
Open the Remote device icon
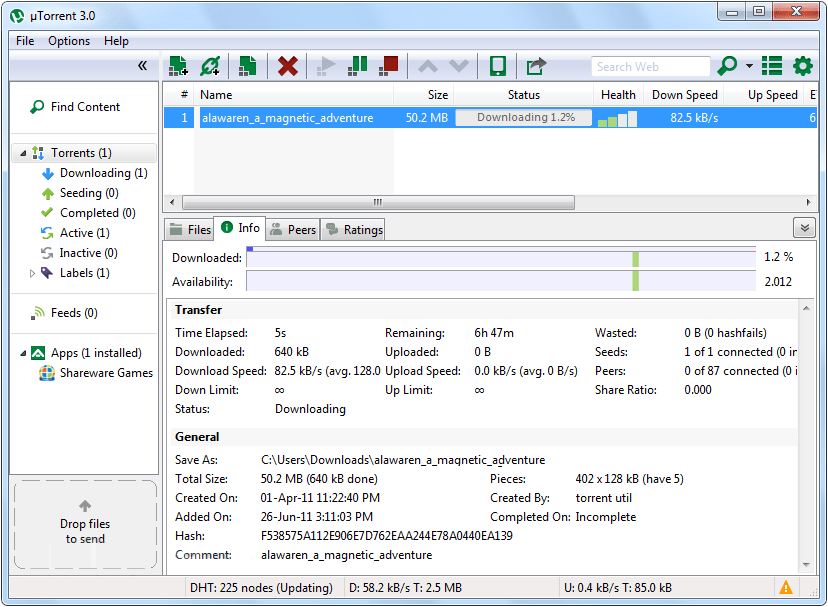coord(497,66)
